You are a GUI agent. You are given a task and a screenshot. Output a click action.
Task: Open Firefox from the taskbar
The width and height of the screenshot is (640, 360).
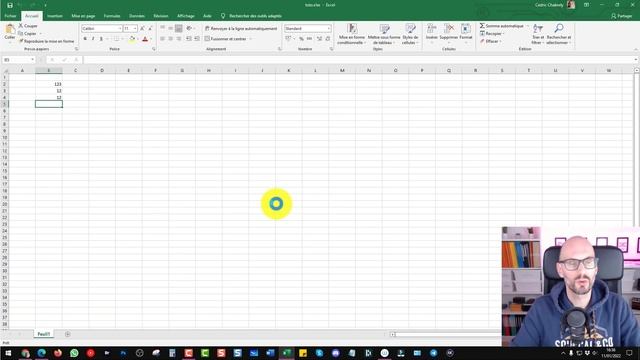point(58,353)
